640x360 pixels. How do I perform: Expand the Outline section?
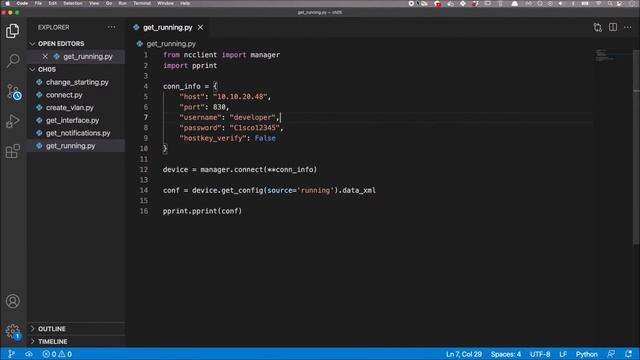(x=32, y=329)
